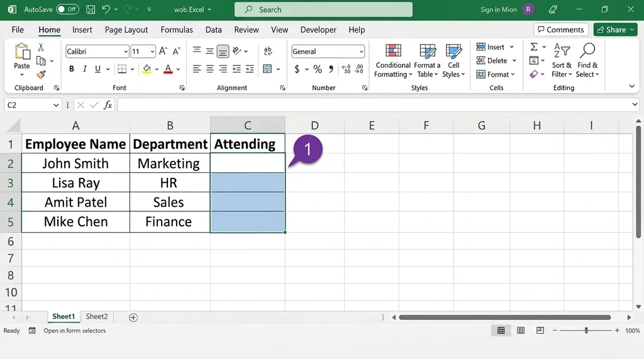The width and height of the screenshot is (644, 359).
Task: Toggle Bold formatting
Action: [72, 69]
